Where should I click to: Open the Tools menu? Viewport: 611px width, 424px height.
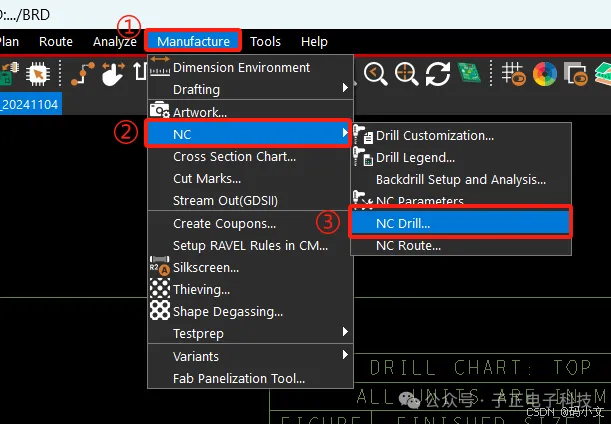[x=265, y=41]
